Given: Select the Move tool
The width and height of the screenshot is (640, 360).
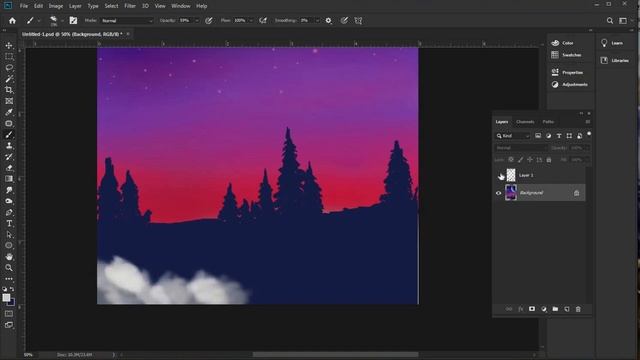Looking at the screenshot, I should click(9, 45).
